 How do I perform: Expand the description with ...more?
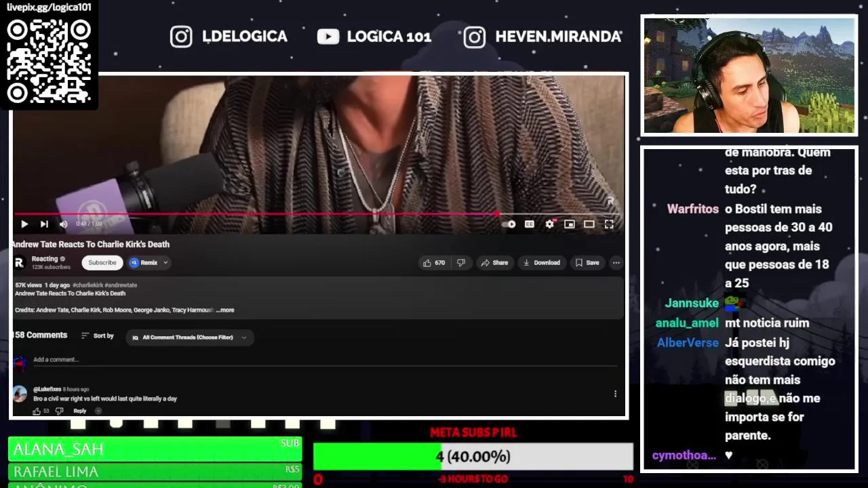pyautogui.click(x=225, y=310)
